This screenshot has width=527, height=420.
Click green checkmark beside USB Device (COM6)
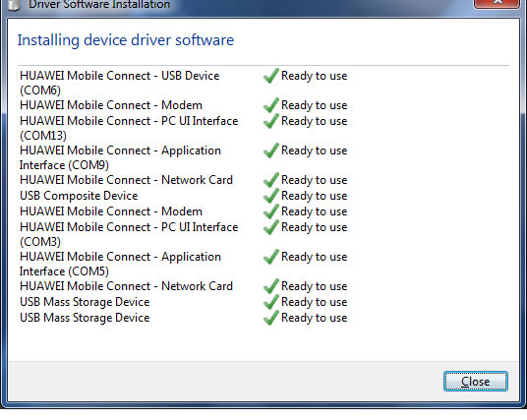[271, 76]
